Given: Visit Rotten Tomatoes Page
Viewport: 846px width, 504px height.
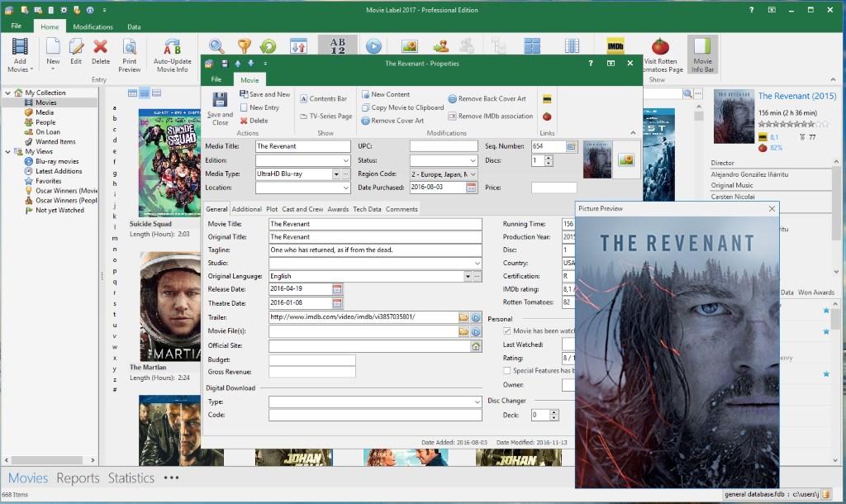Looking at the screenshot, I should coord(662,55).
